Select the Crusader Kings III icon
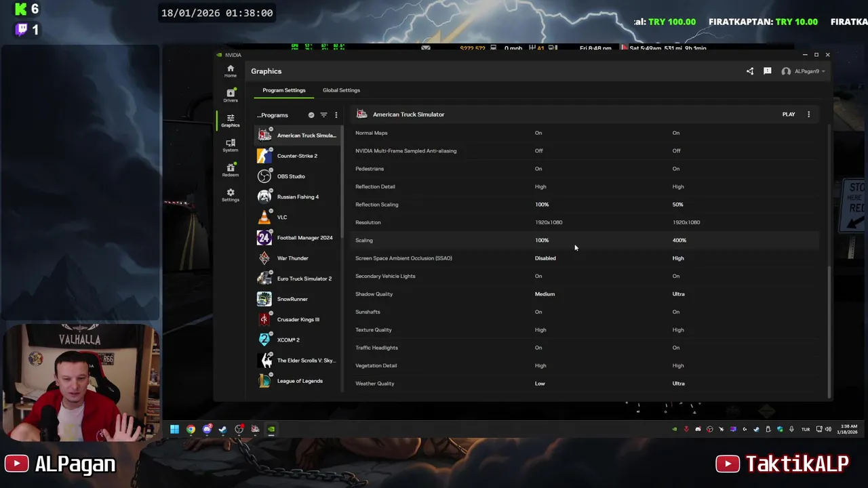This screenshot has height=488, width=868. (x=264, y=319)
